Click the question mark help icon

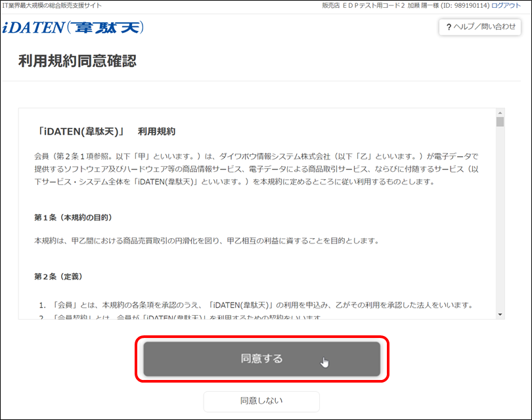[449, 28]
